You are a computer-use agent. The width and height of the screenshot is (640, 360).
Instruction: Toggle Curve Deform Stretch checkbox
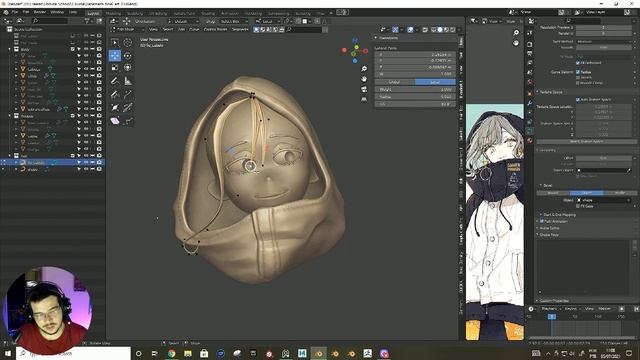coord(578,77)
